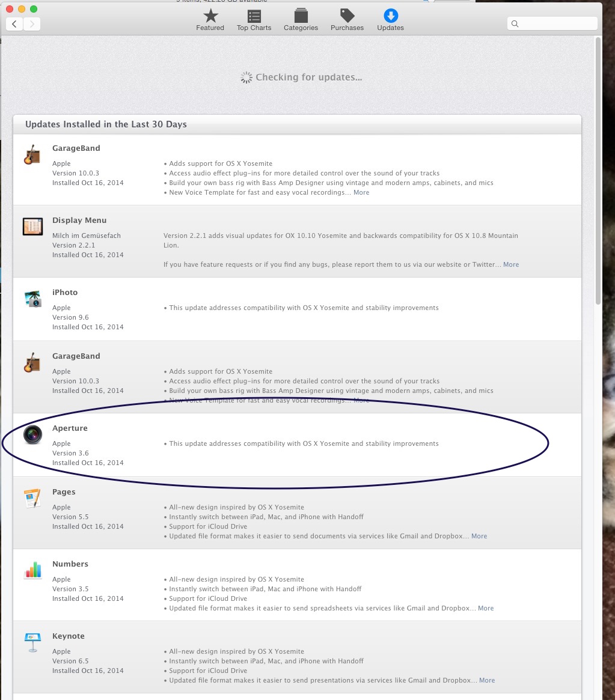The width and height of the screenshot is (615, 700).
Task: Click 'Version 2.2.1' under Display Menu
Action: [x=74, y=246]
